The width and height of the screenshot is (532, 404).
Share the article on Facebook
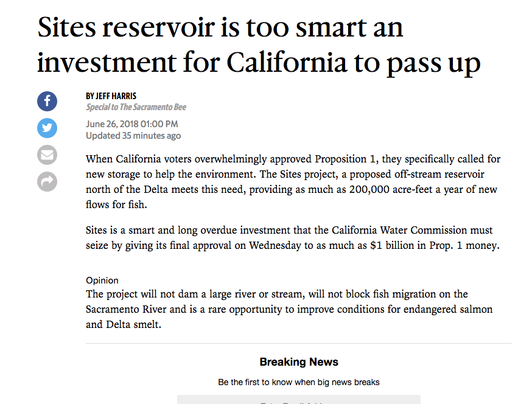[x=47, y=101]
